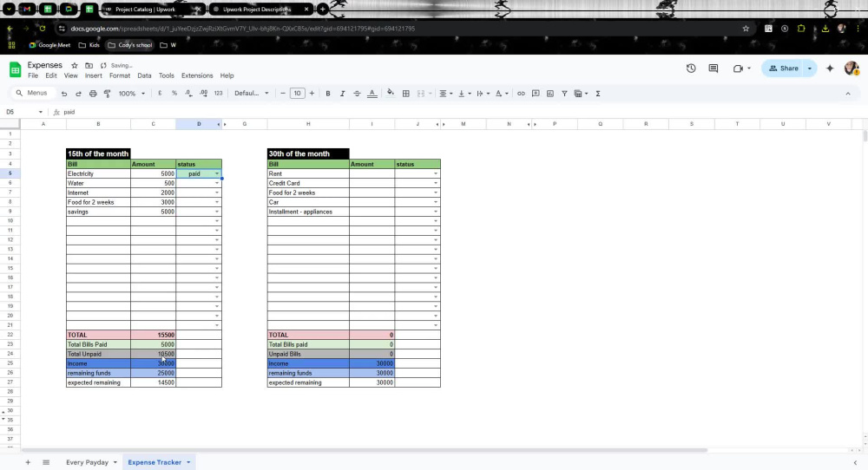868x470 pixels.
Task: Open the fill color picker
Action: [x=391, y=93]
